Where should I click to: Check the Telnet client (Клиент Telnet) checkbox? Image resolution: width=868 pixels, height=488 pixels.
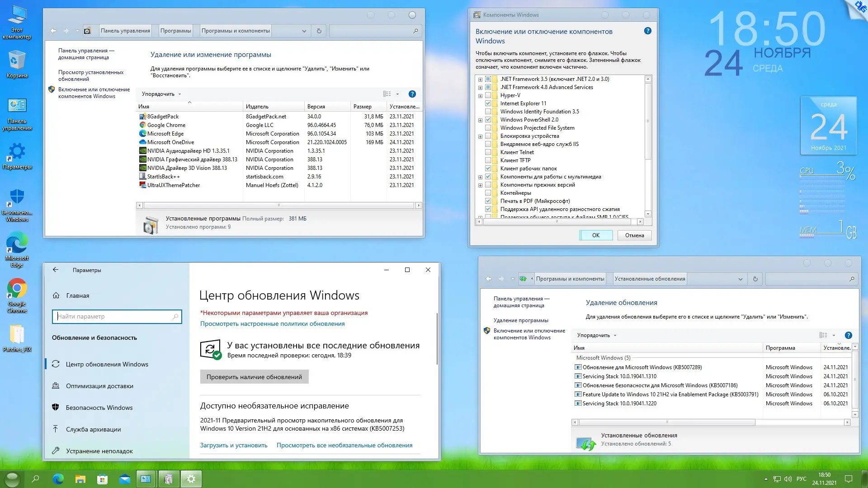488,152
